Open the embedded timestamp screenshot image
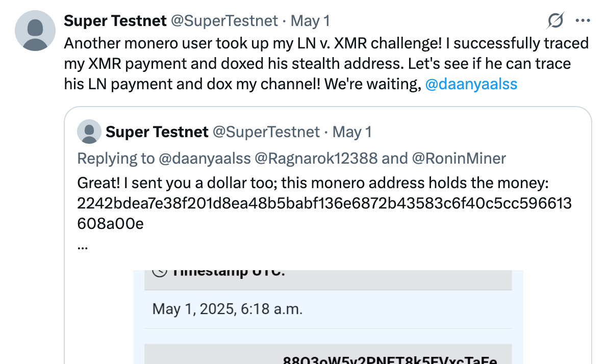Image resolution: width=607 pixels, height=364 pixels. click(x=328, y=317)
